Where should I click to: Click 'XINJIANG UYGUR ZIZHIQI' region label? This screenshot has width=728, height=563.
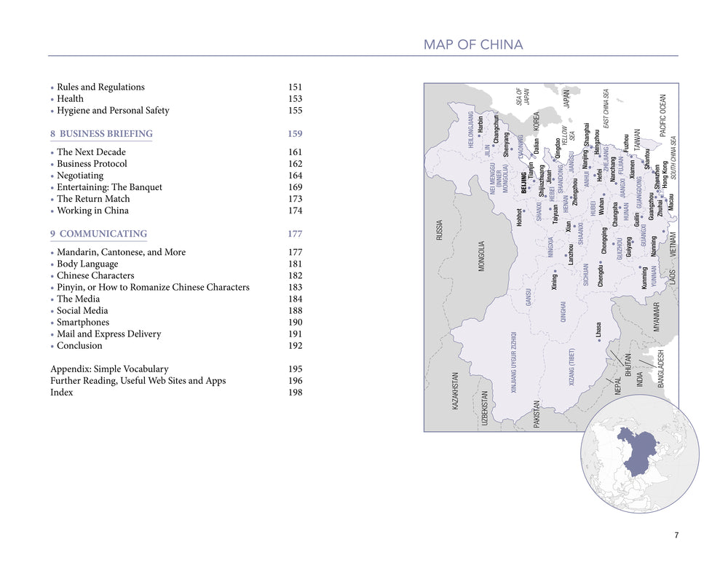[514, 362]
